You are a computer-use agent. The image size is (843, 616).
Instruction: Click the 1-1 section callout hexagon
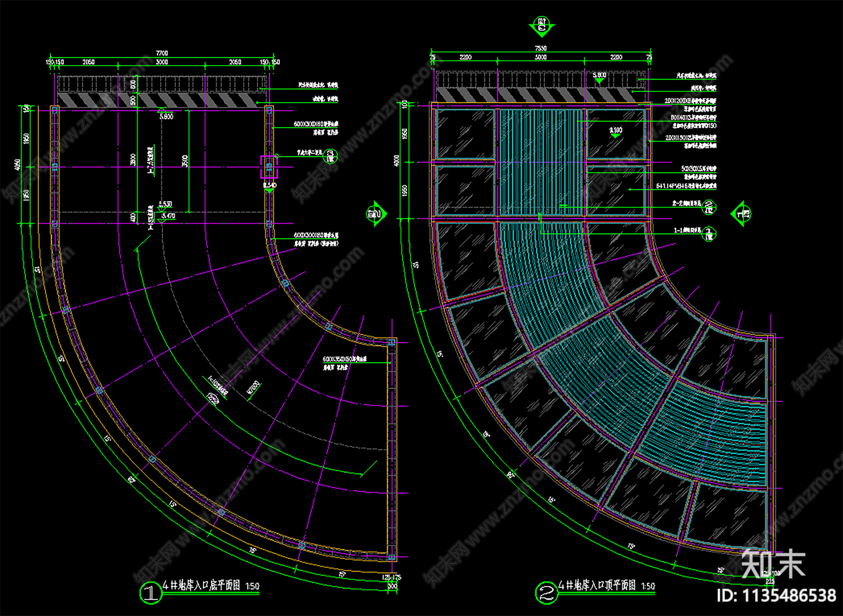click(x=709, y=233)
